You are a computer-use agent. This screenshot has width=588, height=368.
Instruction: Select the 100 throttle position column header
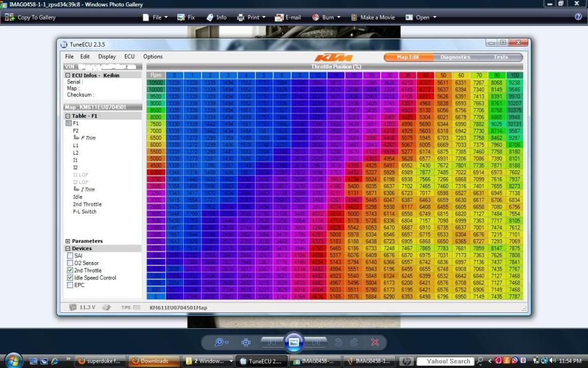coord(514,75)
